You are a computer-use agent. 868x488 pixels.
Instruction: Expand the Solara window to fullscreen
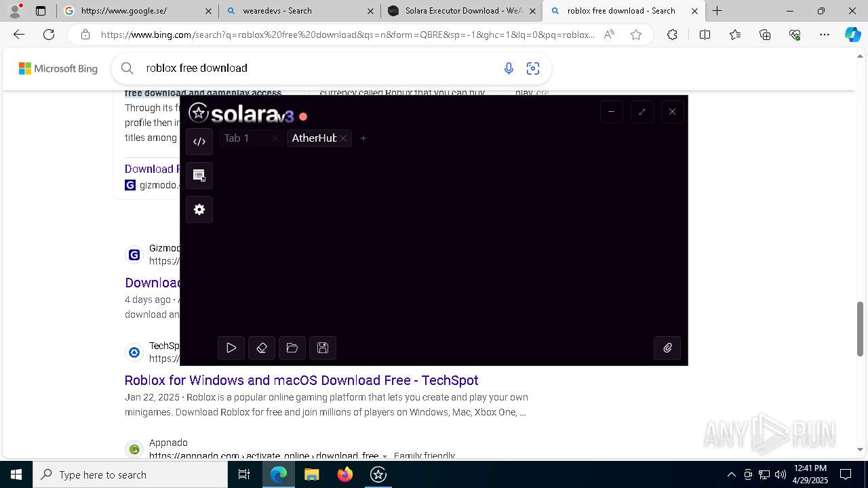point(642,112)
